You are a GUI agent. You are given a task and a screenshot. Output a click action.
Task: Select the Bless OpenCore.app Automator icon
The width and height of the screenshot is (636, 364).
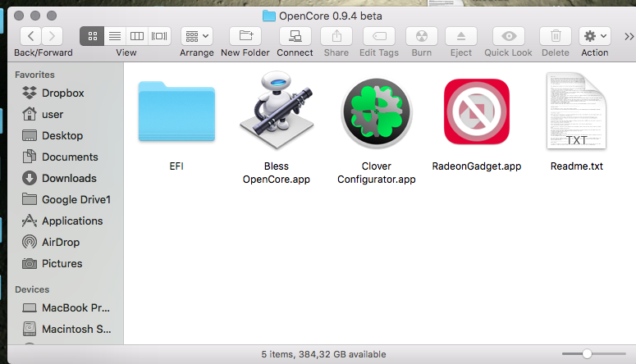pos(277,110)
